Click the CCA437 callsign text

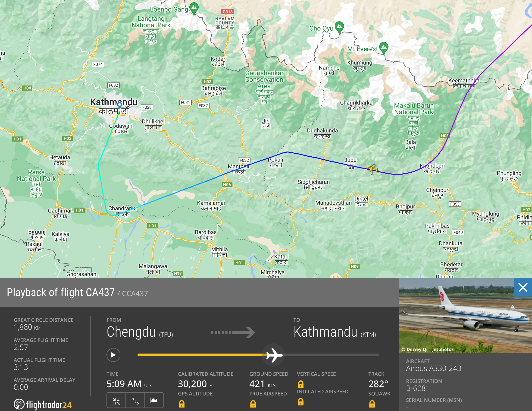(135, 294)
